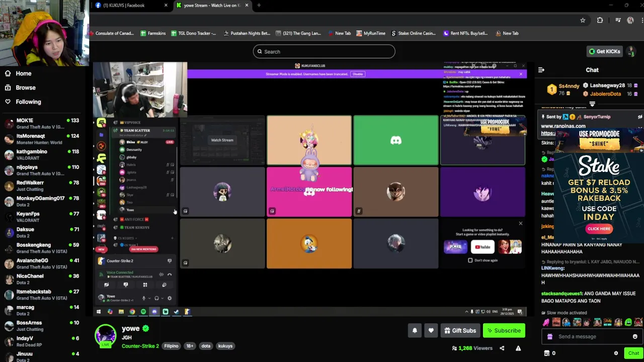Check the Don't show again box
644x362 pixels.
(470, 260)
